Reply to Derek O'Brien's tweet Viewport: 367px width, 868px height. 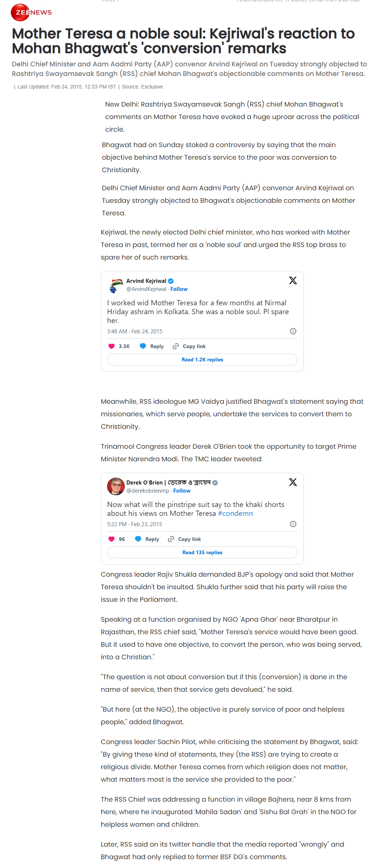(x=147, y=539)
